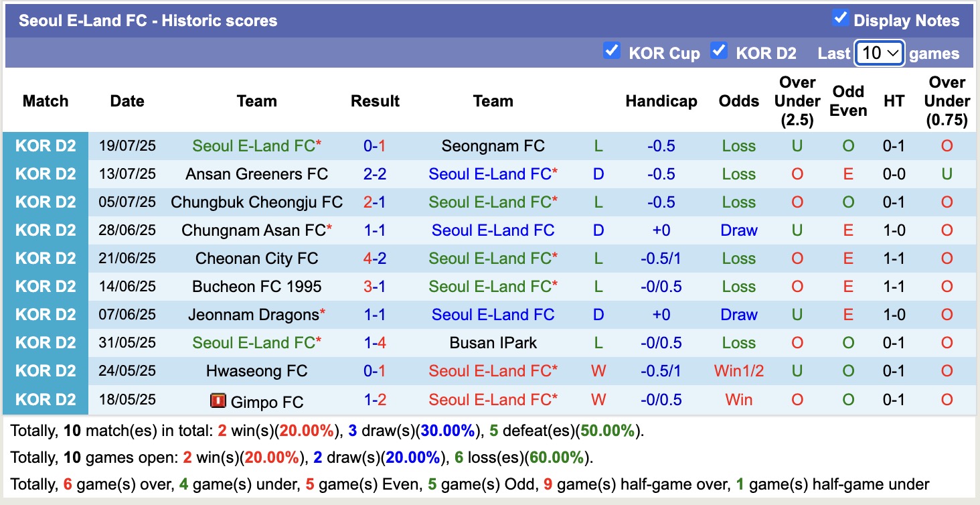The height and width of the screenshot is (505, 980).
Task: Expand the games selector to change from 10
Action: pyautogui.click(x=879, y=52)
